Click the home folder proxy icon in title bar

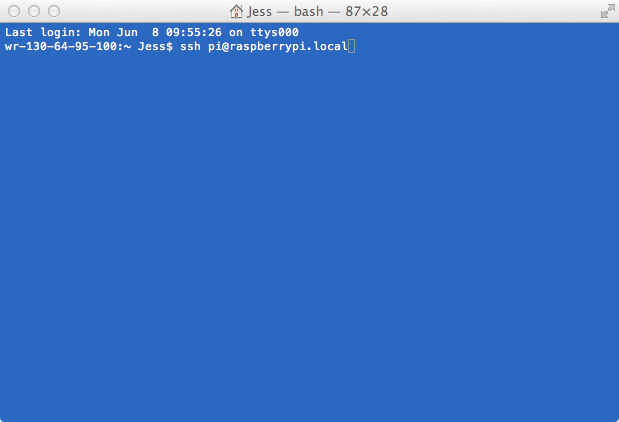coord(236,11)
